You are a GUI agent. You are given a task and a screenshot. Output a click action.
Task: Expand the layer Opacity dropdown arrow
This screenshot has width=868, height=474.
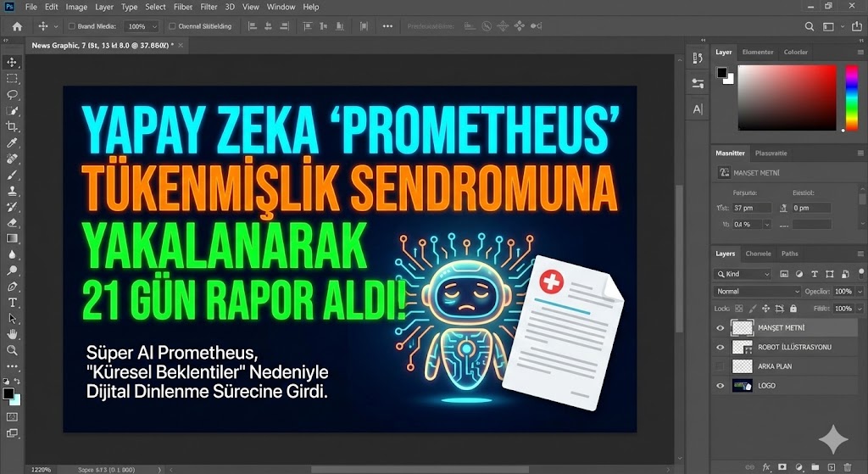860,291
